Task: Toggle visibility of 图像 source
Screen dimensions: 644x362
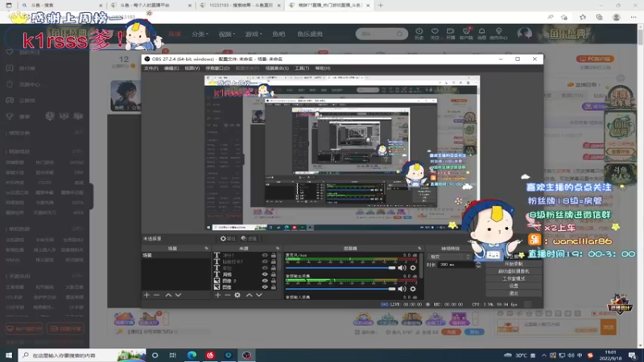Action: [x=265, y=287]
